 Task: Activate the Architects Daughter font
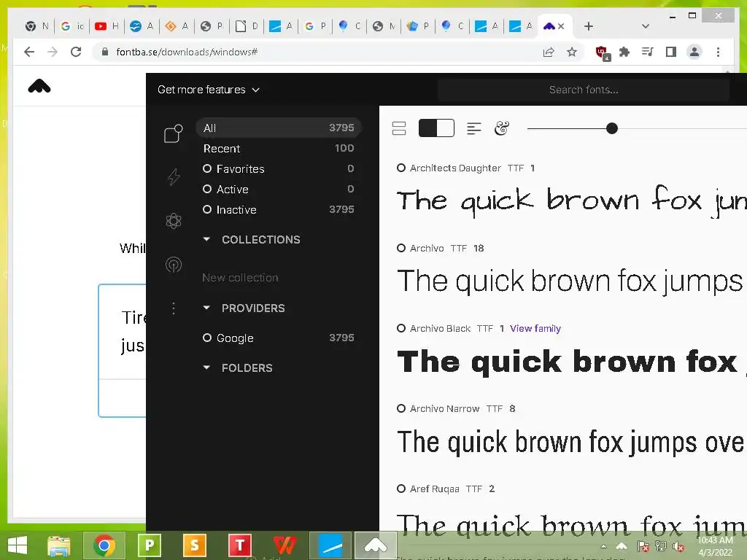(x=401, y=168)
